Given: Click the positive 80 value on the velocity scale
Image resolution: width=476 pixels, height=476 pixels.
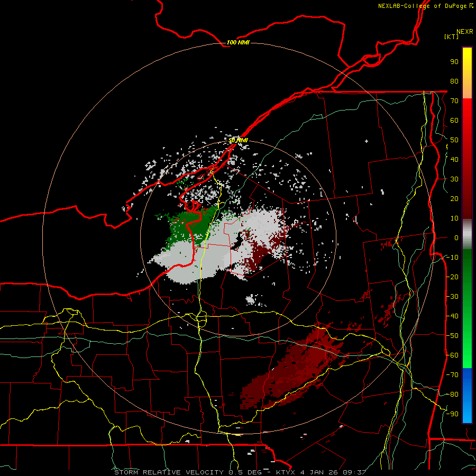Looking at the screenshot, I should point(454,81).
